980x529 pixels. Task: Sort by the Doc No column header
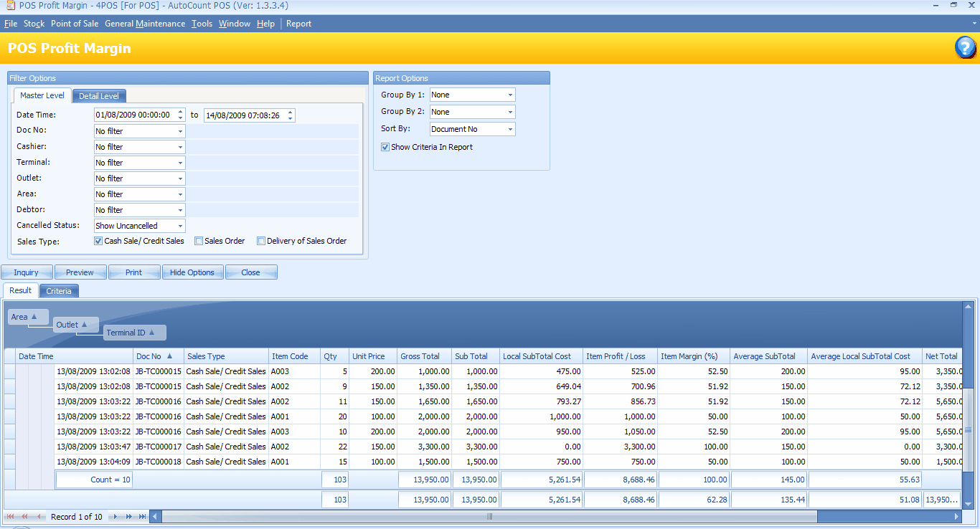159,356
